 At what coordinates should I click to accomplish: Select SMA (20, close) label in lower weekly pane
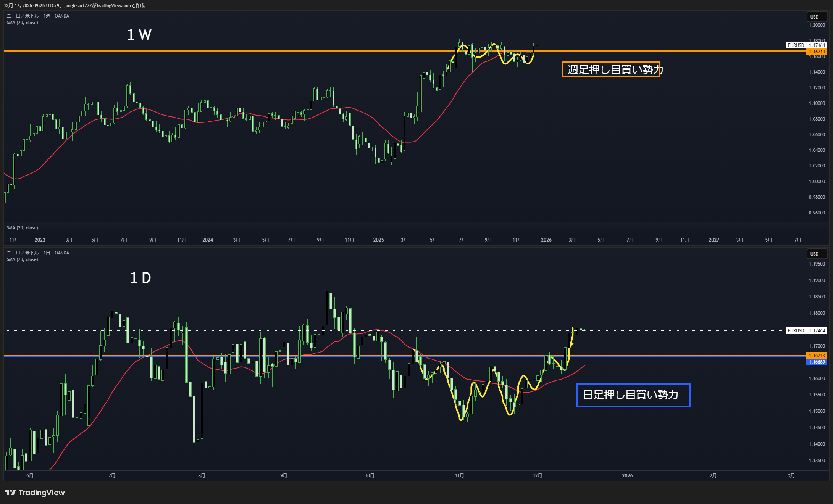pos(22,228)
